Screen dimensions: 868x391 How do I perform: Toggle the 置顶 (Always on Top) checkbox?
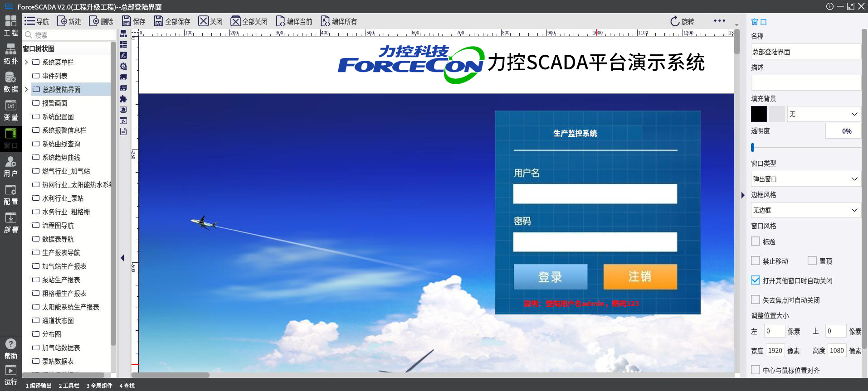pos(812,261)
